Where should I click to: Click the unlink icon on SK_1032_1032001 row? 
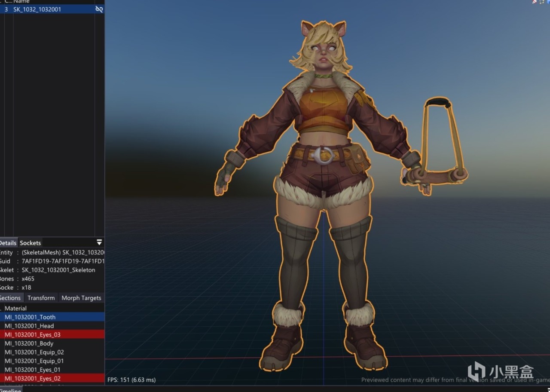click(x=99, y=9)
